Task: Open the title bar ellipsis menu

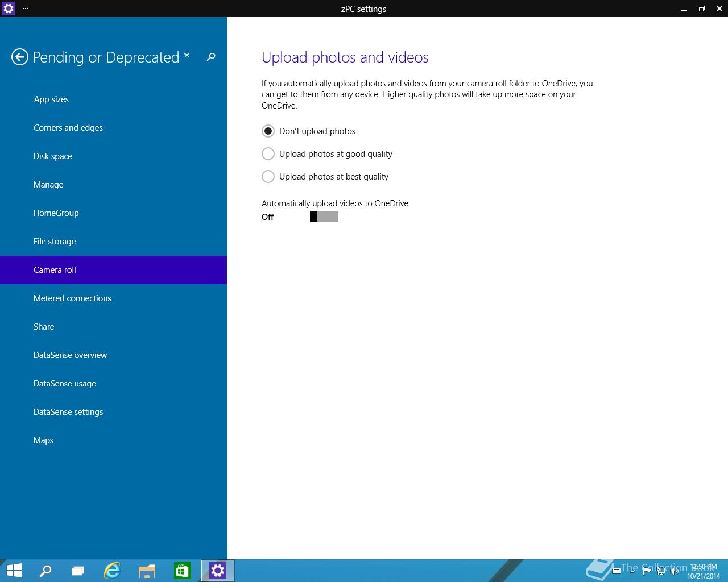Action: click(x=26, y=9)
